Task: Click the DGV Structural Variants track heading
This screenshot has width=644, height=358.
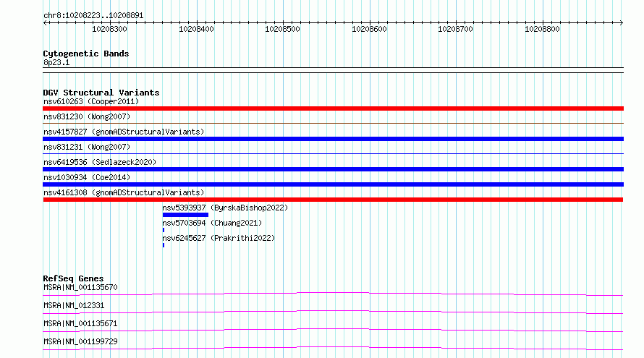Action: tap(101, 93)
